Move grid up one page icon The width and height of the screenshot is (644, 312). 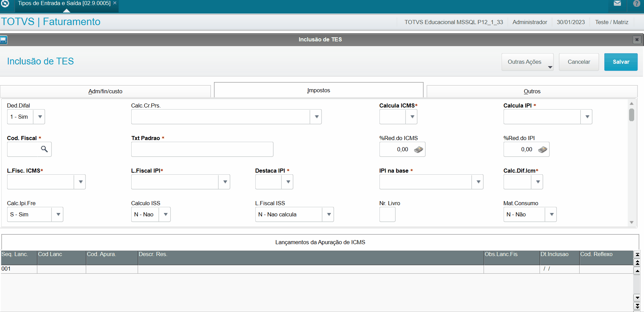[x=637, y=262]
